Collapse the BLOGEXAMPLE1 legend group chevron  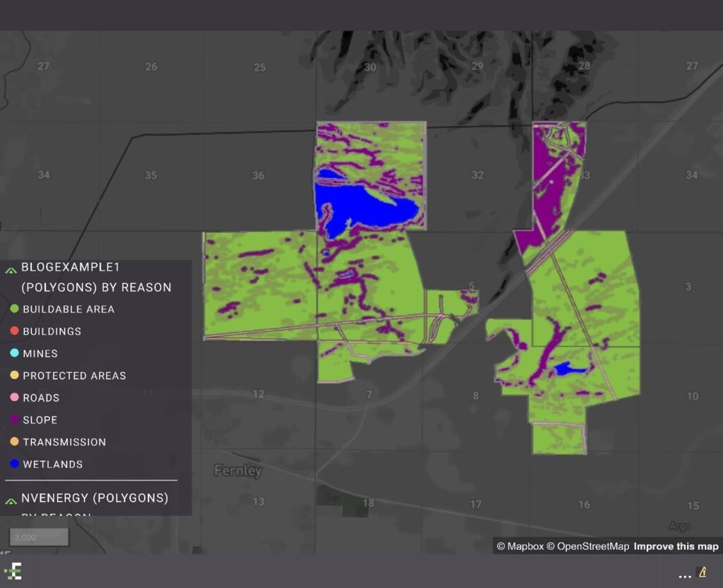pyautogui.click(x=11, y=268)
